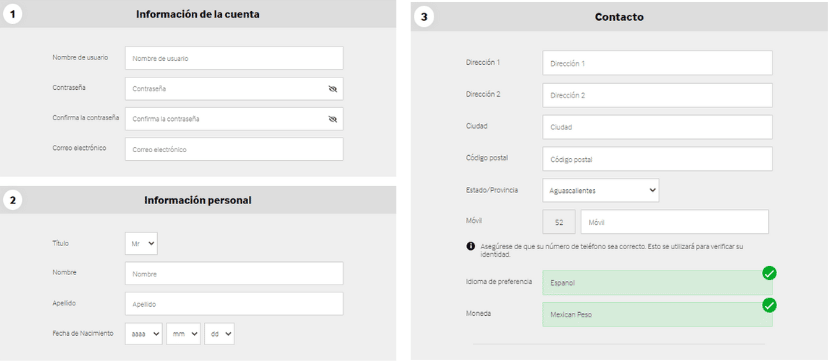Click the Idioma de preferencia label
Image resolution: width=829 pixels, height=362 pixels.
click(x=499, y=281)
